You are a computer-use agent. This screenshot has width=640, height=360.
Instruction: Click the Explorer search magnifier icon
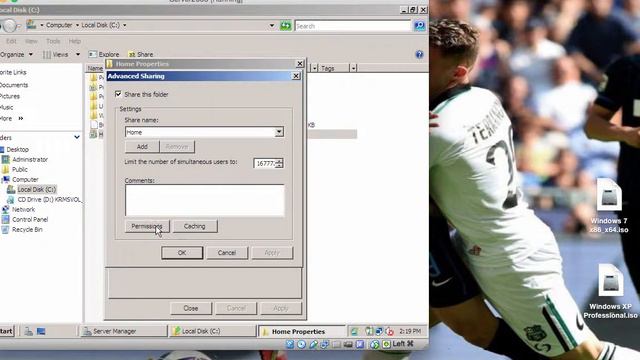(x=419, y=26)
